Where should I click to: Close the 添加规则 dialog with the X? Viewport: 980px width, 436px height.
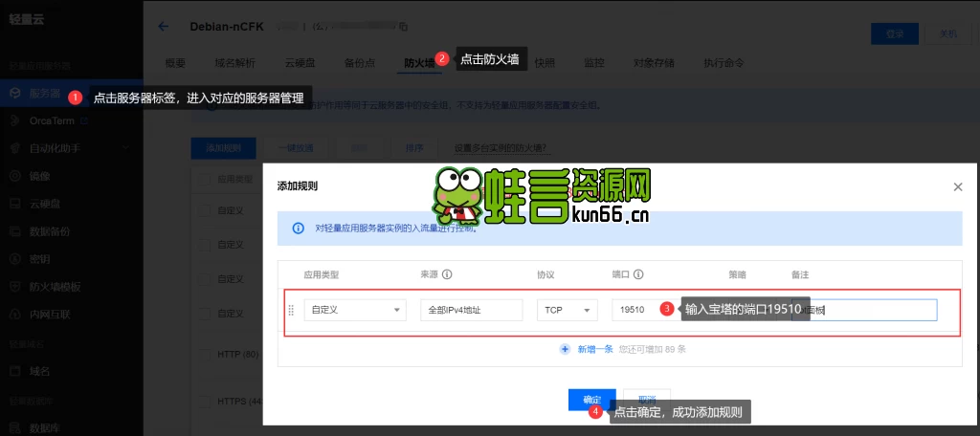coord(957,186)
